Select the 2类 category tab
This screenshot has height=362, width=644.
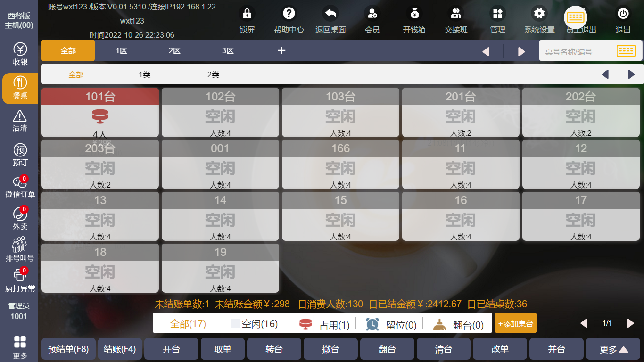(x=213, y=74)
